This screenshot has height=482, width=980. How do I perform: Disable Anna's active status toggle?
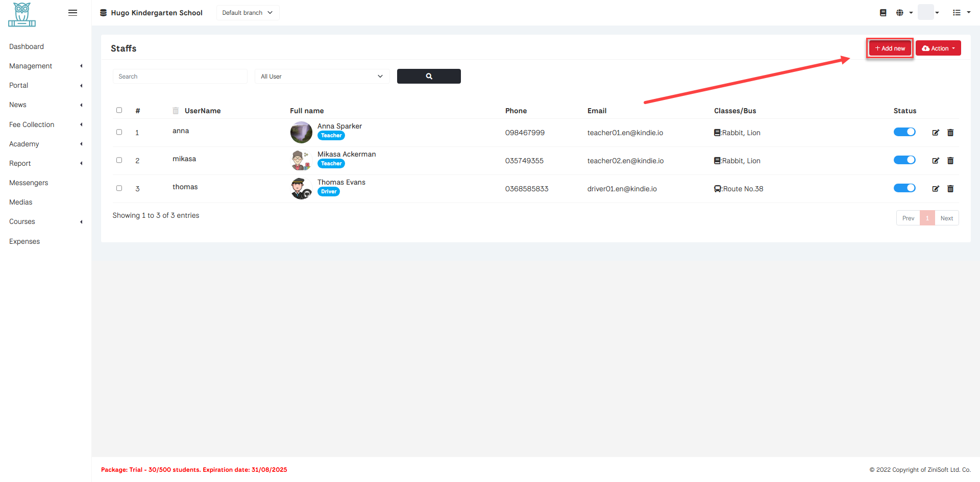click(x=904, y=132)
